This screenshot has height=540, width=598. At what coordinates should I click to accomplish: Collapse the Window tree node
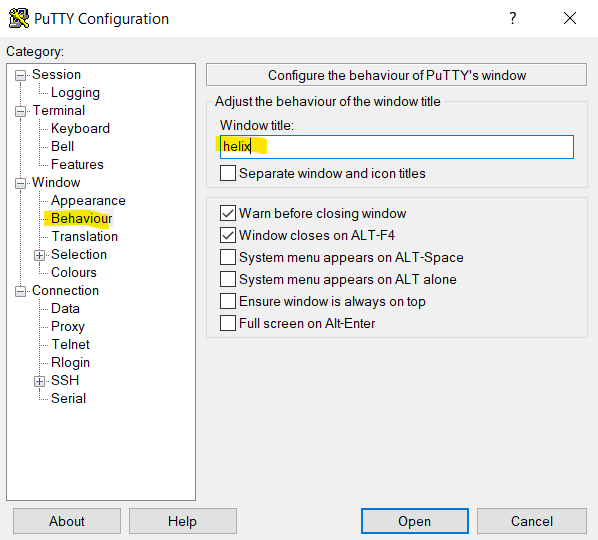tap(20, 183)
